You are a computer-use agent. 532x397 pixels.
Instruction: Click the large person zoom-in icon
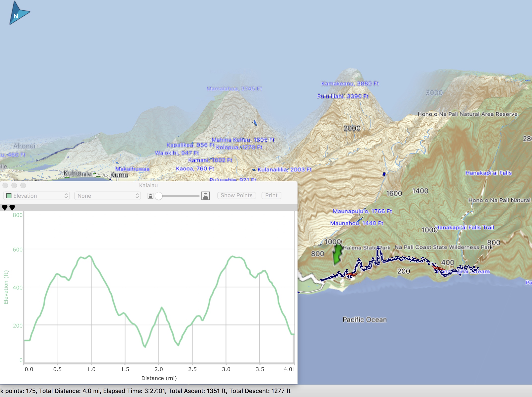point(205,196)
